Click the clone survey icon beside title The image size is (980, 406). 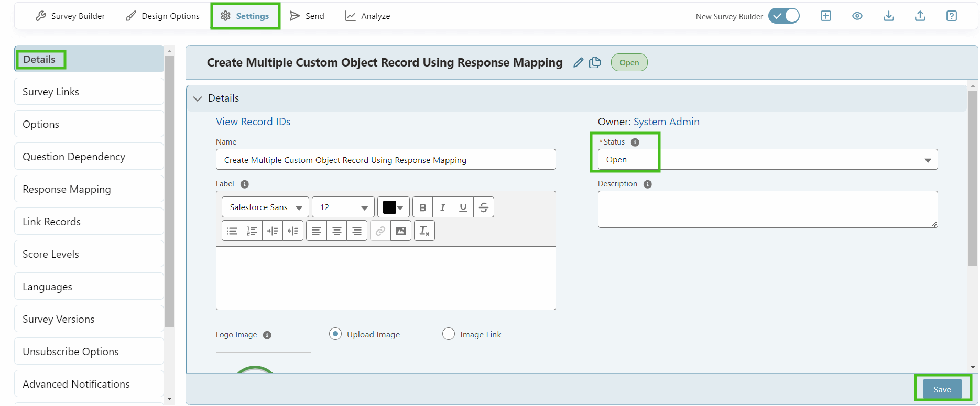[595, 63]
